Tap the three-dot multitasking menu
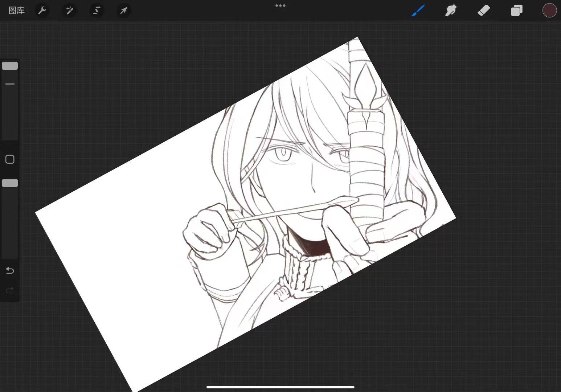 280,6
